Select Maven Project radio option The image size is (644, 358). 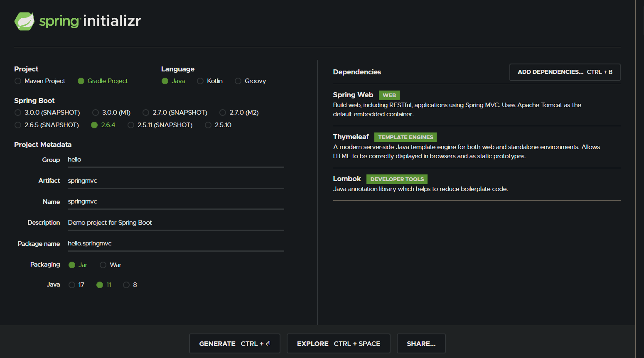click(40, 81)
